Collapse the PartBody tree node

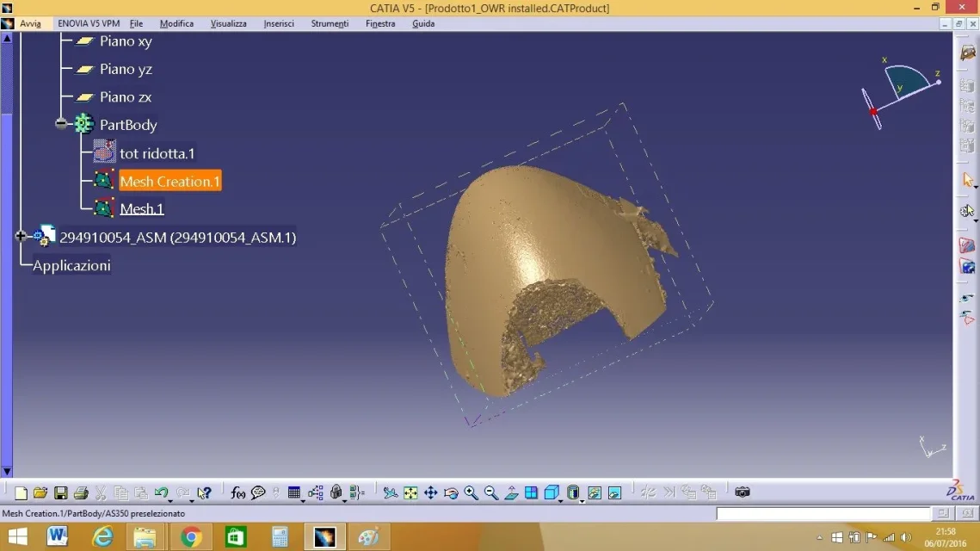coord(61,124)
